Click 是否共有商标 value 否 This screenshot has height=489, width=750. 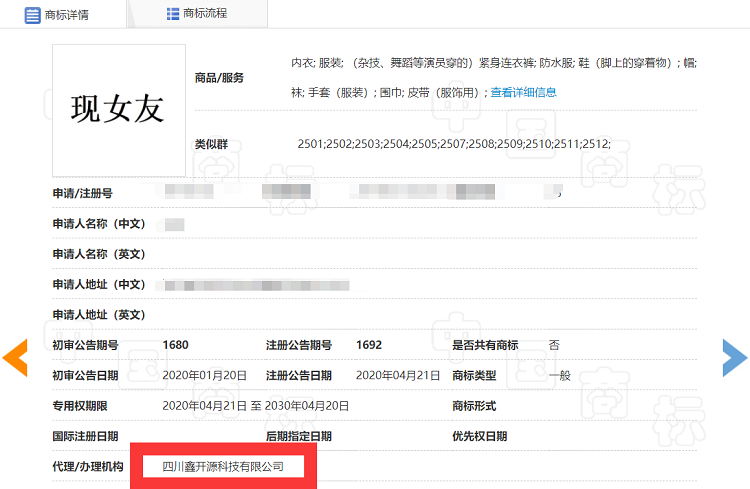(554, 345)
